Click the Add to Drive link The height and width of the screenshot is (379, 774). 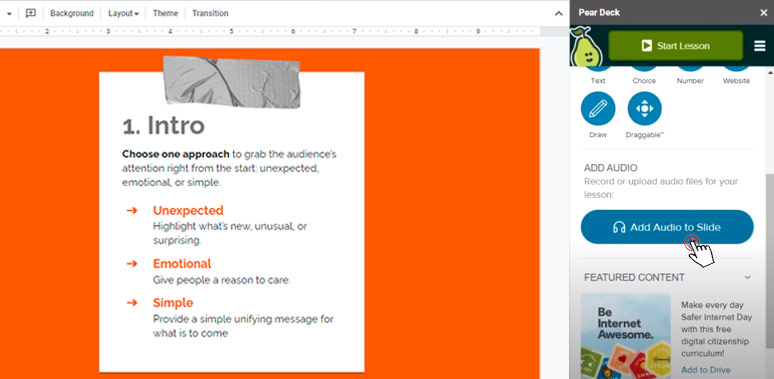coord(705,370)
